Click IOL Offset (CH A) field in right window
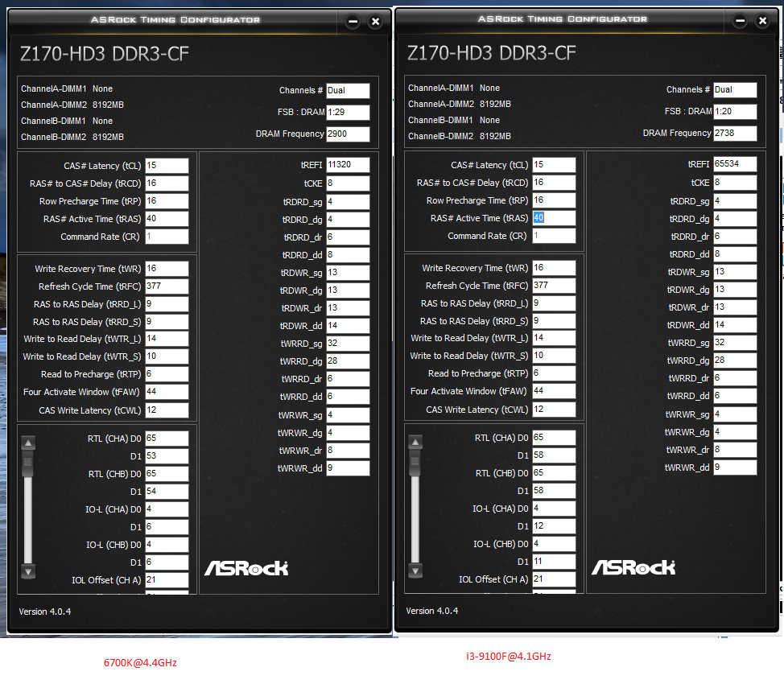 [x=554, y=579]
